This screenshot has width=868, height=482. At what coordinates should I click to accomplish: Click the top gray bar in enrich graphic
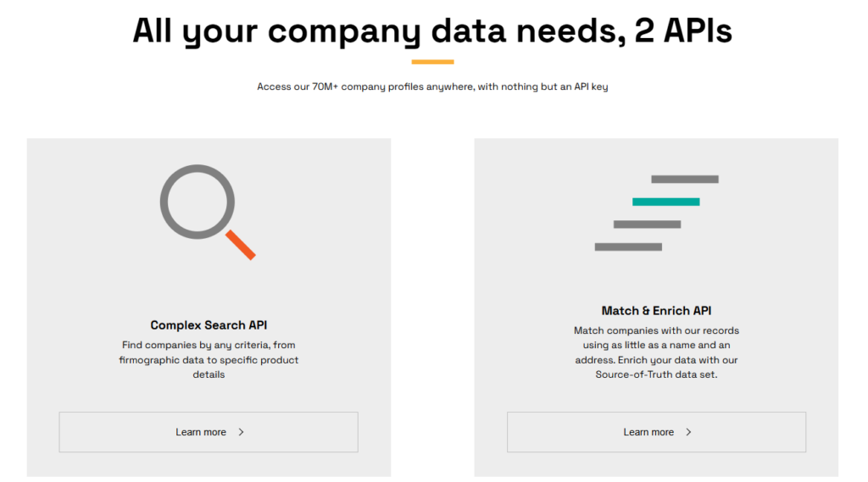685,180
